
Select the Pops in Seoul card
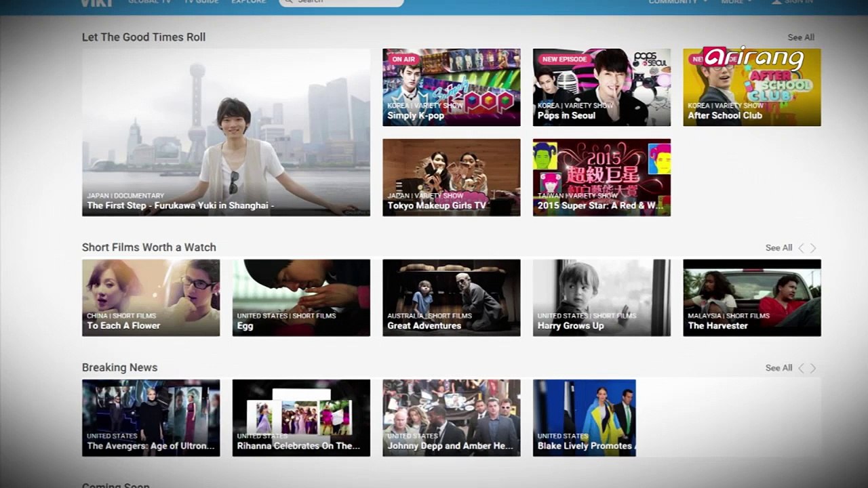pos(601,87)
